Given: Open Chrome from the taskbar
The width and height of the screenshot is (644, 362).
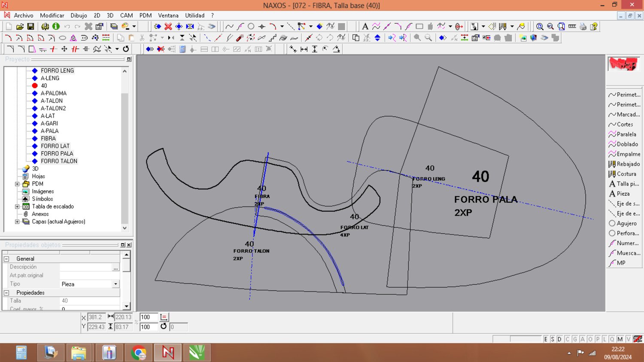Looking at the screenshot, I should pos(139,353).
